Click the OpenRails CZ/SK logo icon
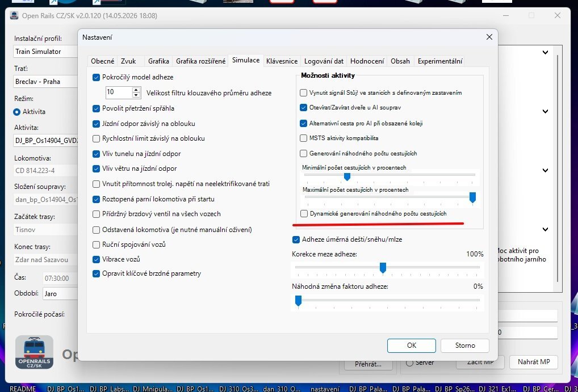The width and height of the screenshot is (578, 392). 34,352
